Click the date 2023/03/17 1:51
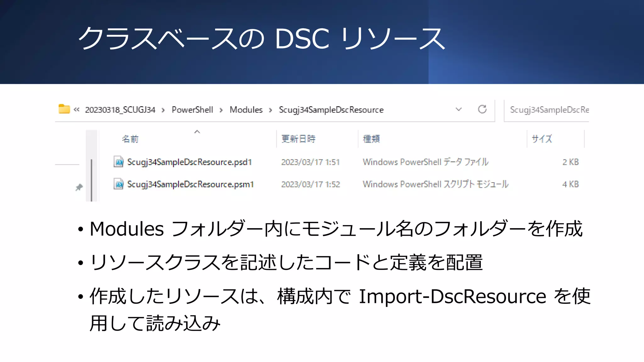 point(310,162)
